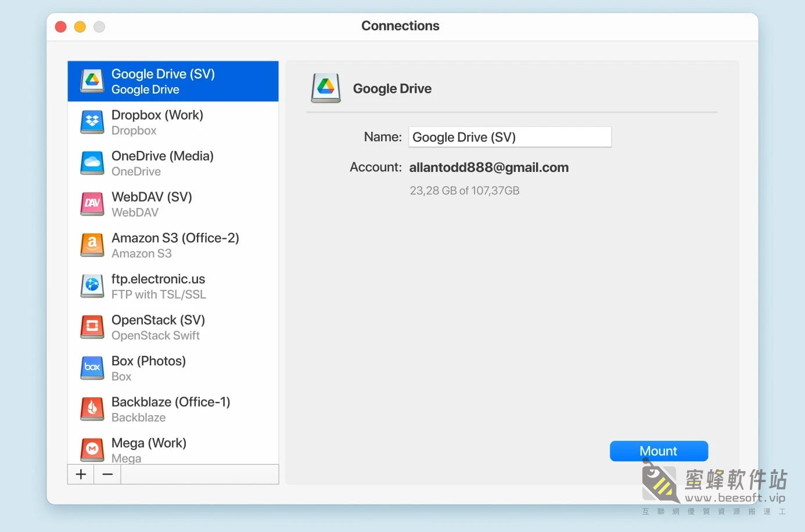805x532 pixels.
Task: Remove selected connection with minus button
Action: 107,475
